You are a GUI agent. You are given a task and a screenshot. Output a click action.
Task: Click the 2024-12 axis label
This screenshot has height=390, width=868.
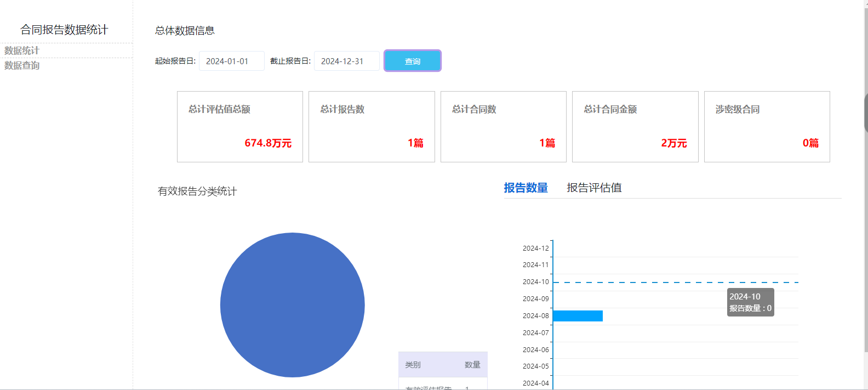tap(535, 248)
